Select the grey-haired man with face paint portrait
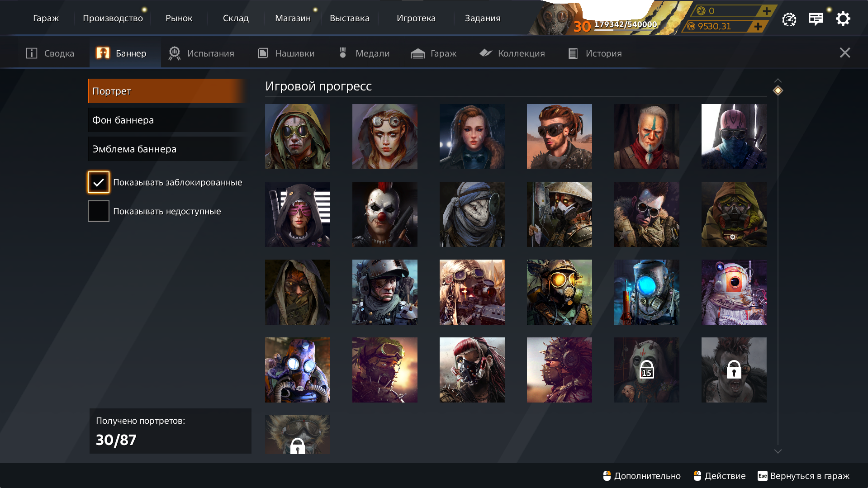Screen dimensions: 868x488 (647, 137)
